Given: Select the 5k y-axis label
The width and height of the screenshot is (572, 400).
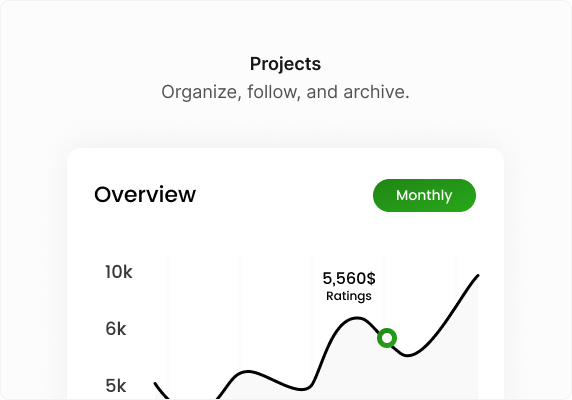Looking at the screenshot, I should tap(116, 386).
